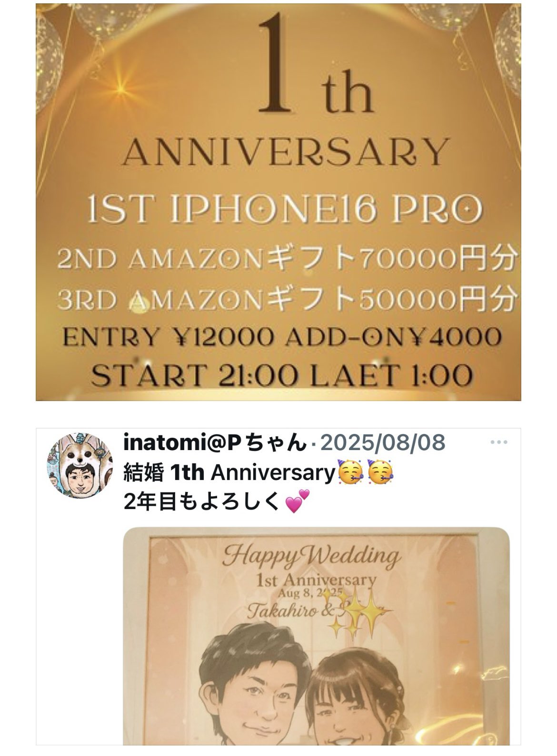
Task: Open the three-dot more options menu on tweet
Action: click(498, 442)
